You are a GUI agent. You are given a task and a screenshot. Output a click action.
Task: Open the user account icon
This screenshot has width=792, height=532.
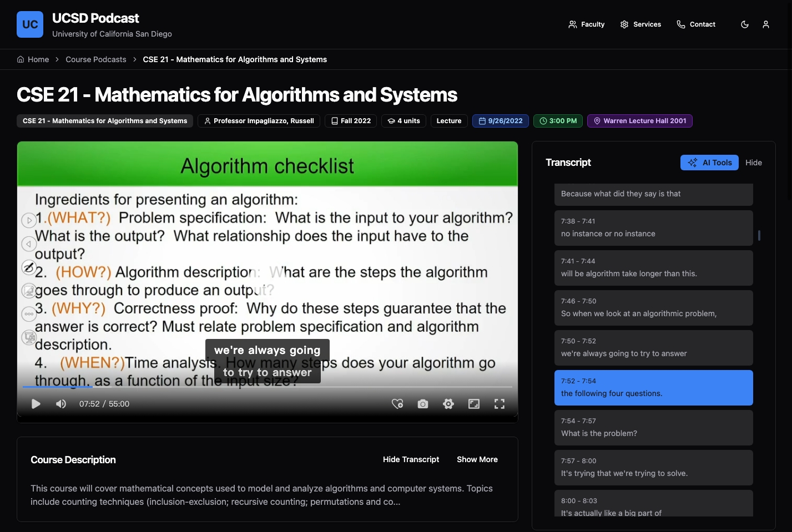pos(766,24)
